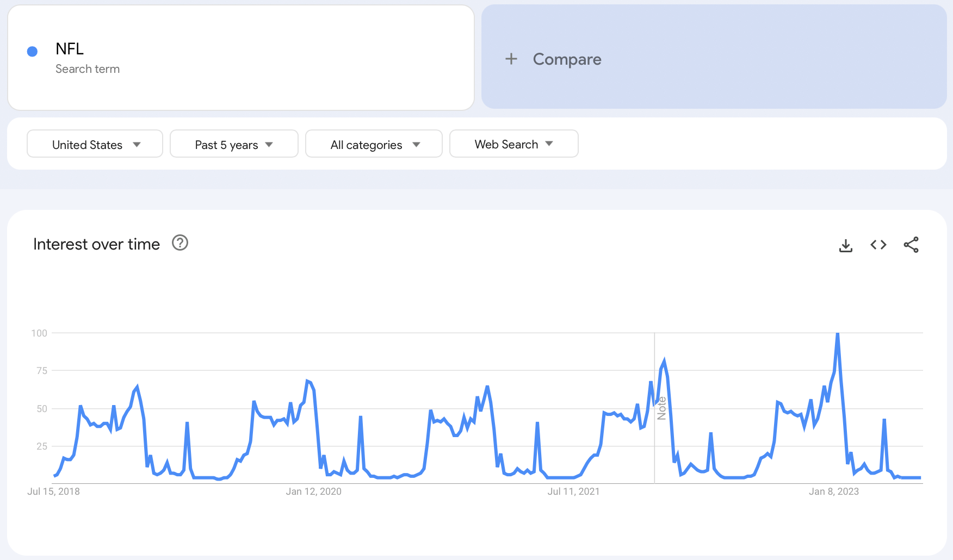Click the blue dot next to NFL

click(32, 52)
